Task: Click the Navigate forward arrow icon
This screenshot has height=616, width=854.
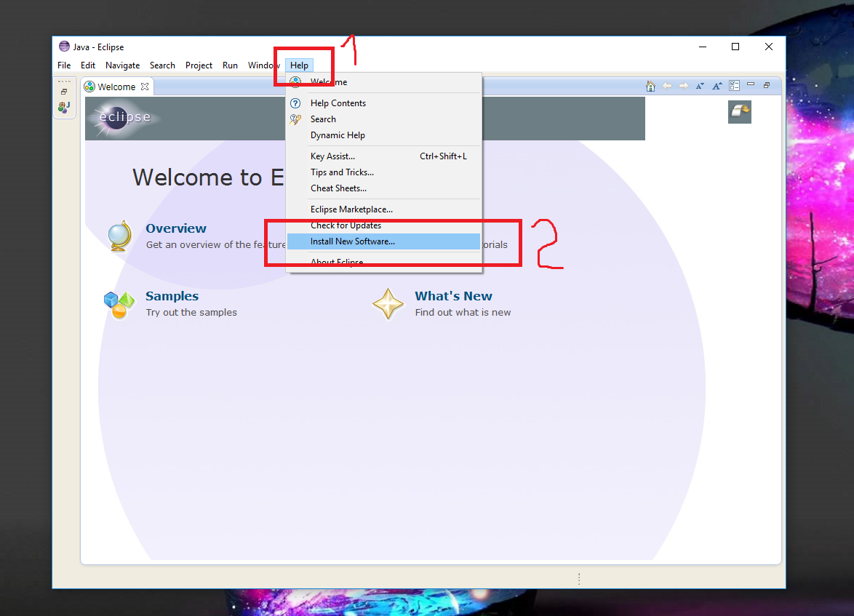Action: point(683,86)
